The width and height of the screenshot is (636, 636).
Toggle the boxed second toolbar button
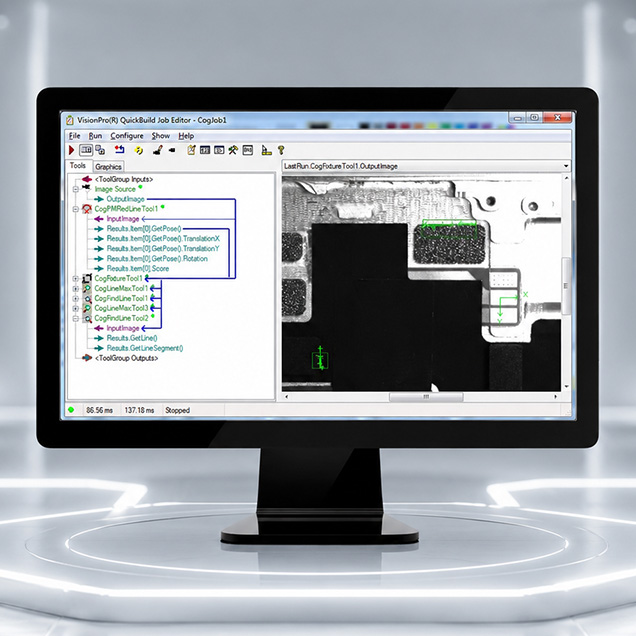pyautogui.click(x=86, y=150)
